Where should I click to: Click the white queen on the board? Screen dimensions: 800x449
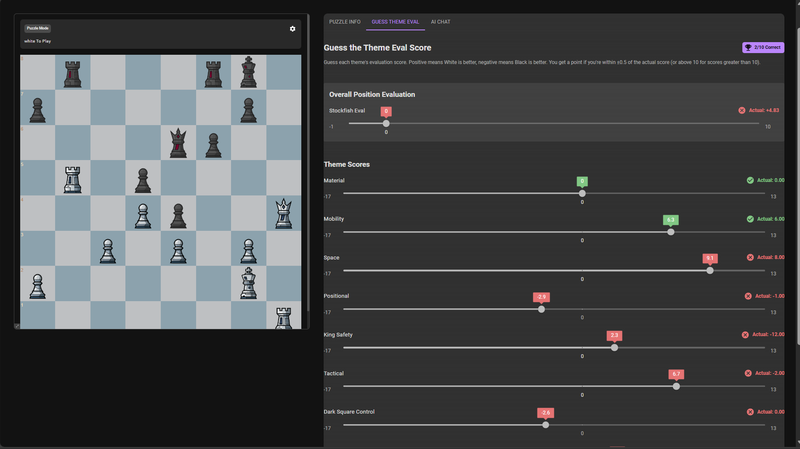pyautogui.click(x=283, y=213)
